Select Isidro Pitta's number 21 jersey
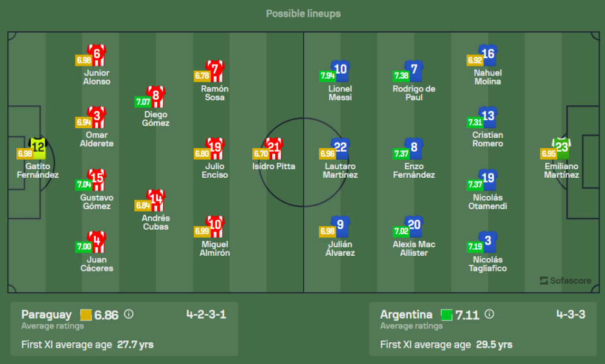Screen dimensions: 605x364 point(274,147)
